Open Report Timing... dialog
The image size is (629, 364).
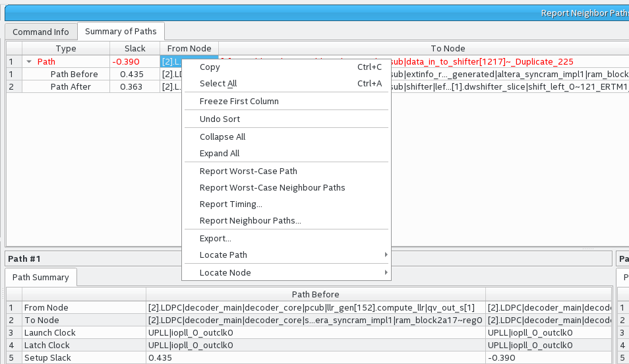pyautogui.click(x=231, y=204)
